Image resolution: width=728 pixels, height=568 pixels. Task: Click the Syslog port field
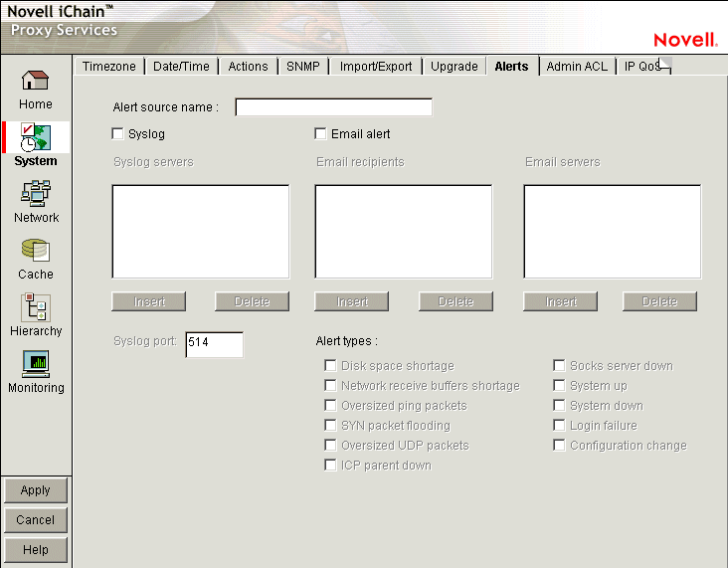(214, 344)
